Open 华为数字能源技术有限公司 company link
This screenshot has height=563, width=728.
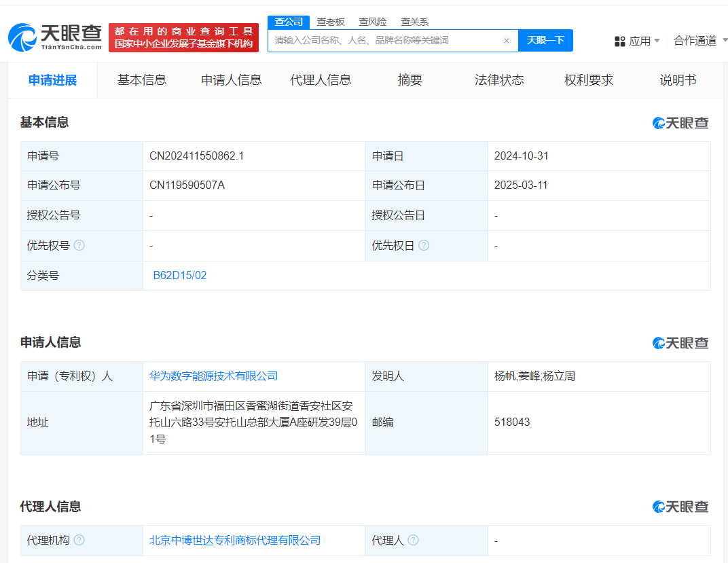point(214,376)
